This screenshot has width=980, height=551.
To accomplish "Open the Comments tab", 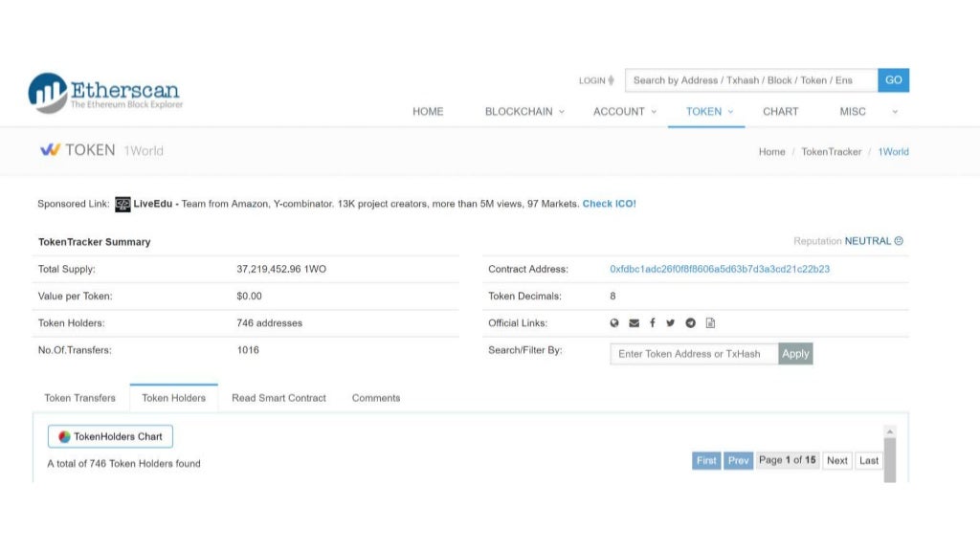I will (x=375, y=398).
